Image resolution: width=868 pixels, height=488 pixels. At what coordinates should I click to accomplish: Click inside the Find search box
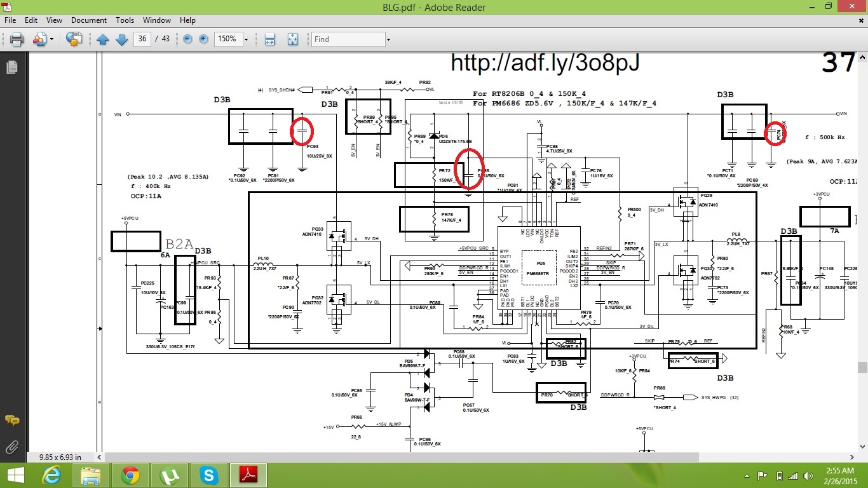pyautogui.click(x=348, y=39)
